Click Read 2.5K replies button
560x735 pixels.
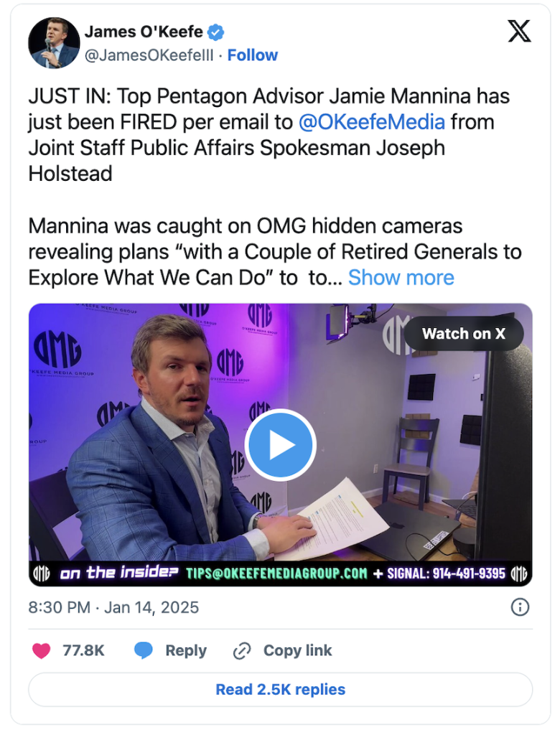pyautogui.click(x=281, y=690)
